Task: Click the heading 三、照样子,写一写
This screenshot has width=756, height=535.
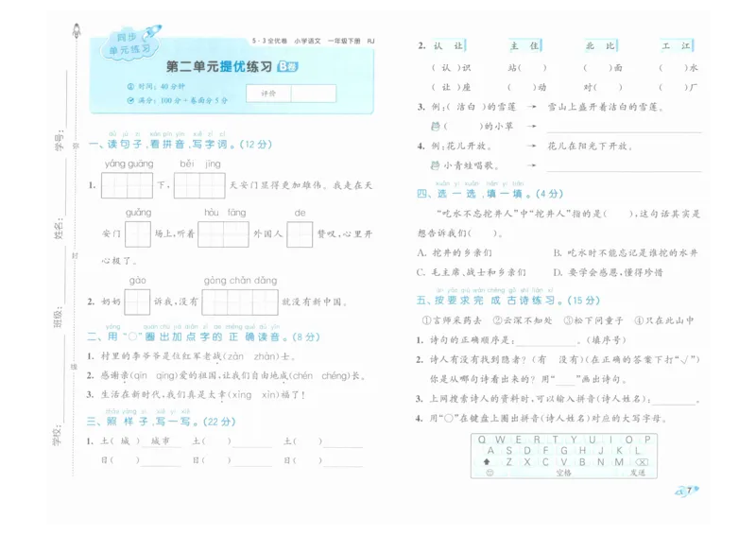Action: pos(161,422)
